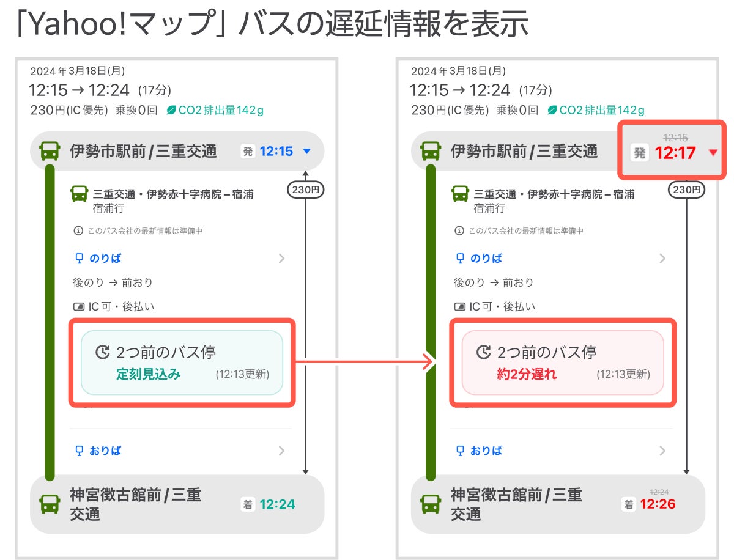Open departure time dropdown red arrow at 12:17
This screenshot has height=560, width=734.
pyautogui.click(x=713, y=153)
